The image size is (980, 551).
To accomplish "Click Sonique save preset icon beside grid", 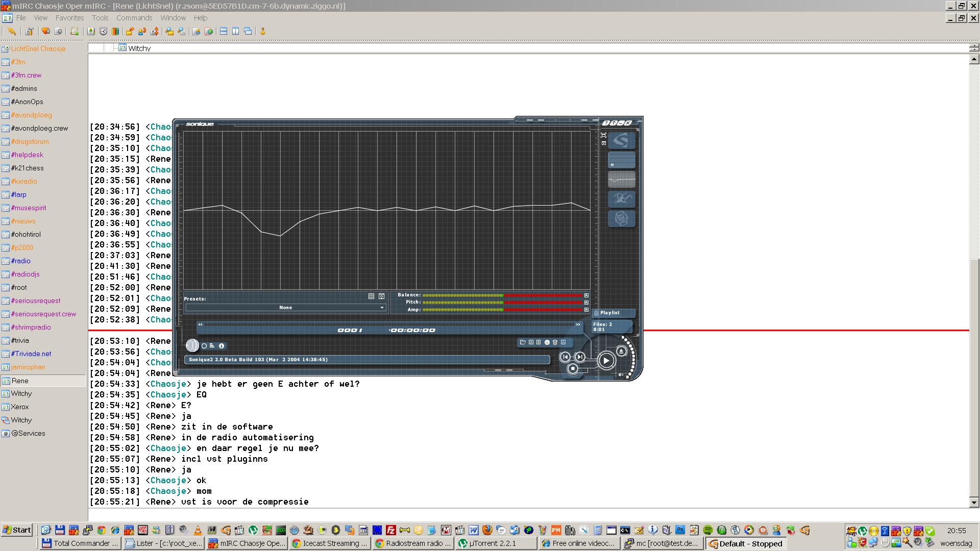I will coord(381,296).
